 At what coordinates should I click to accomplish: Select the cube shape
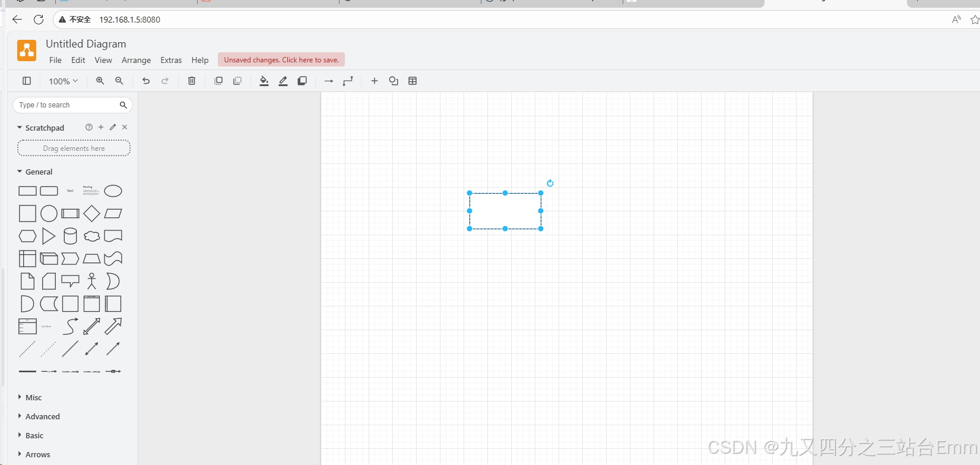[49, 258]
